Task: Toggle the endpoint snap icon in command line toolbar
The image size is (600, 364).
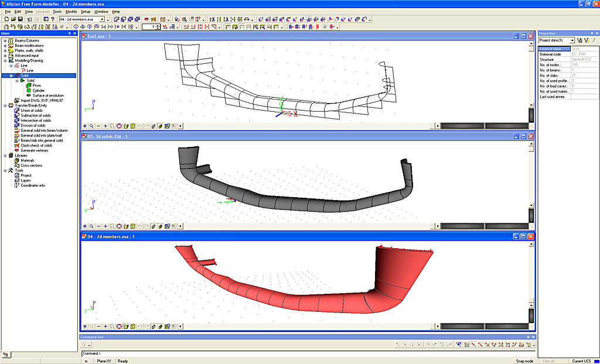Action: click(x=473, y=345)
